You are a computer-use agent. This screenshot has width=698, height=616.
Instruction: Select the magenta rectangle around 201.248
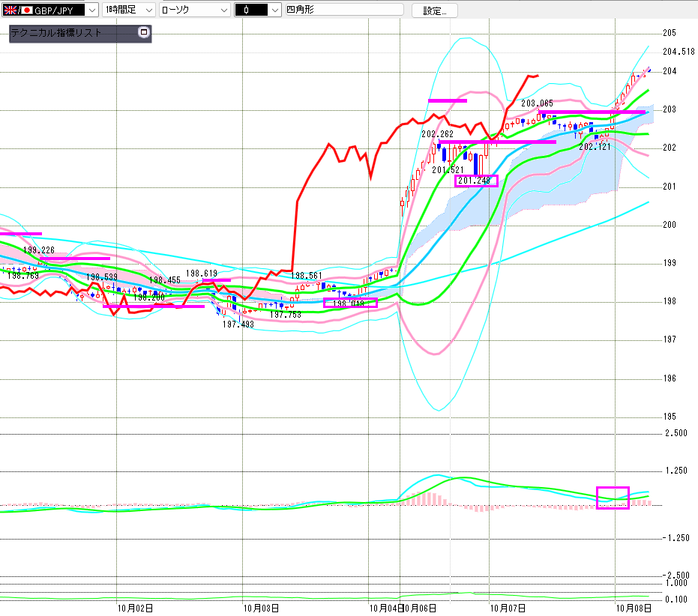[476, 181]
